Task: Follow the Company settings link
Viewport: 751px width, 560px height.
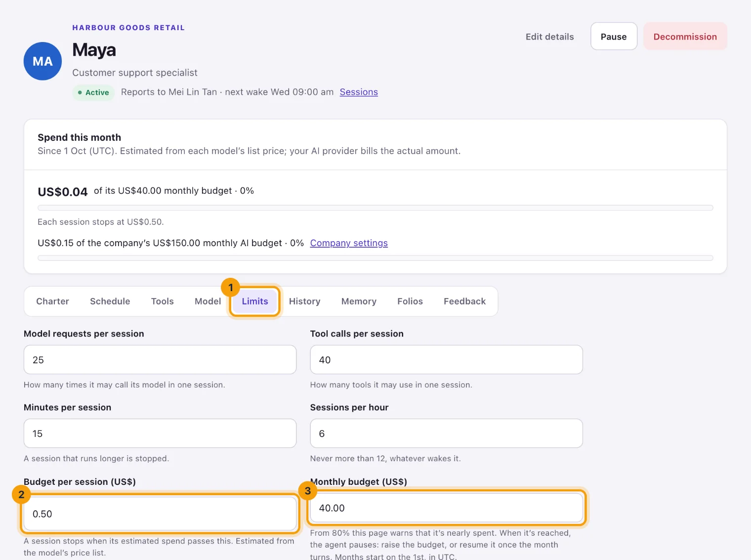Action: tap(349, 243)
